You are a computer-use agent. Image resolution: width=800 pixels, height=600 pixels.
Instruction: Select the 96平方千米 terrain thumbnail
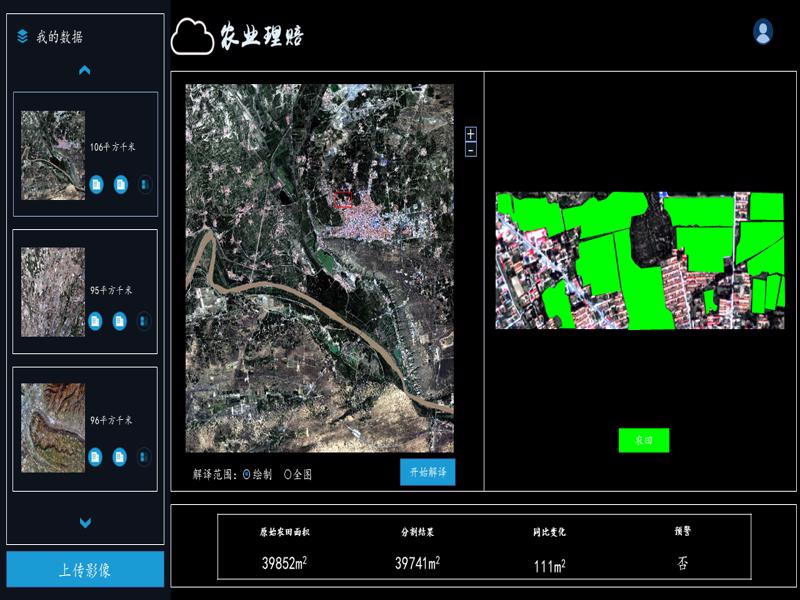53,427
